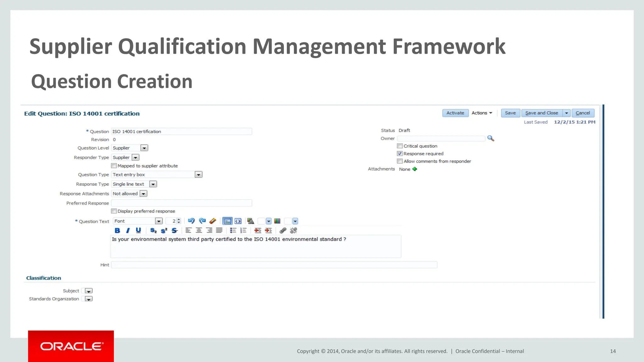644x362 pixels.
Task: Insert a bulleted list
Action: [x=233, y=230]
